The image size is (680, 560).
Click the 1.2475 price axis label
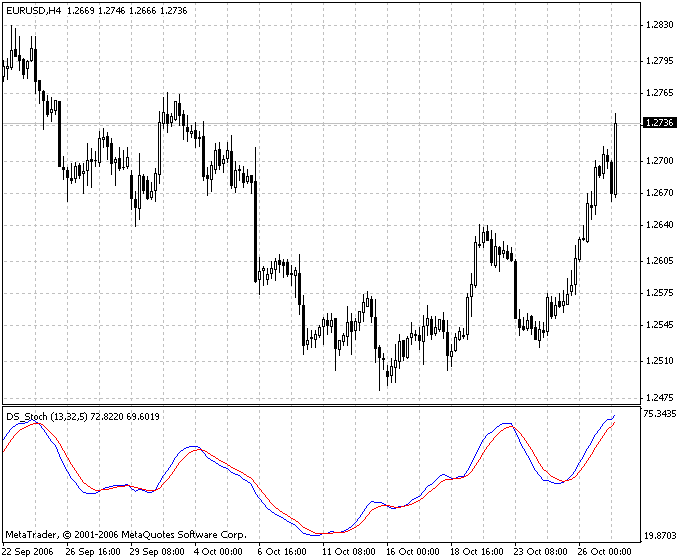click(x=659, y=397)
